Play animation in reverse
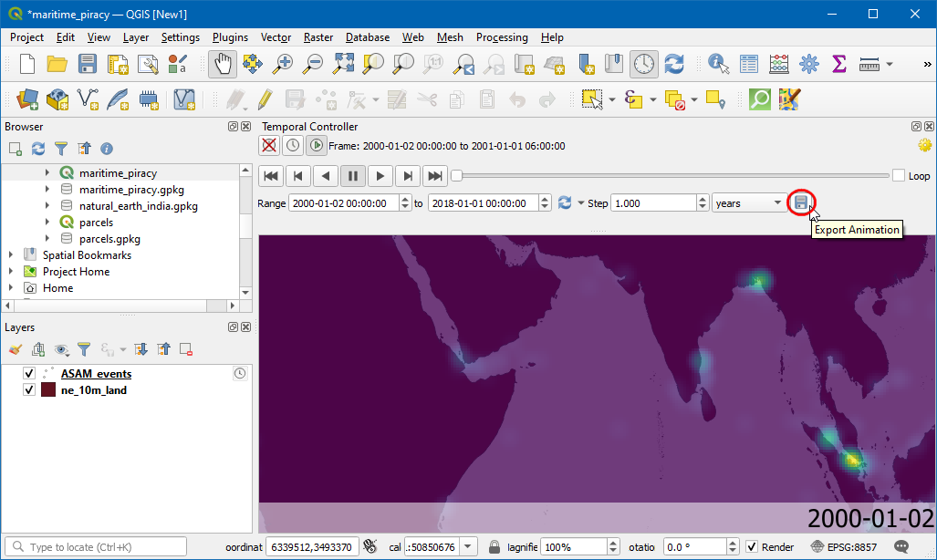 326,176
